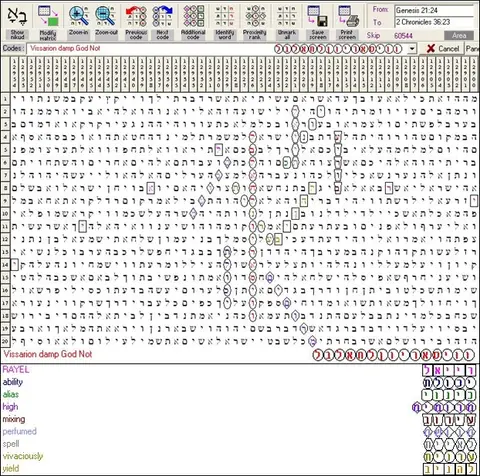Go to Previous code
Image resolution: width=480 pixels, height=476 pixels.
click(136, 16)
